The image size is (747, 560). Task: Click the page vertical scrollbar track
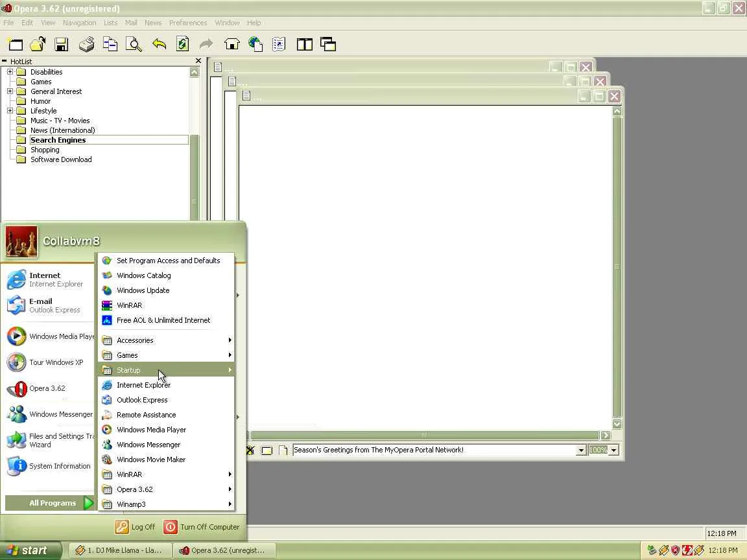(x=617, y=267)
